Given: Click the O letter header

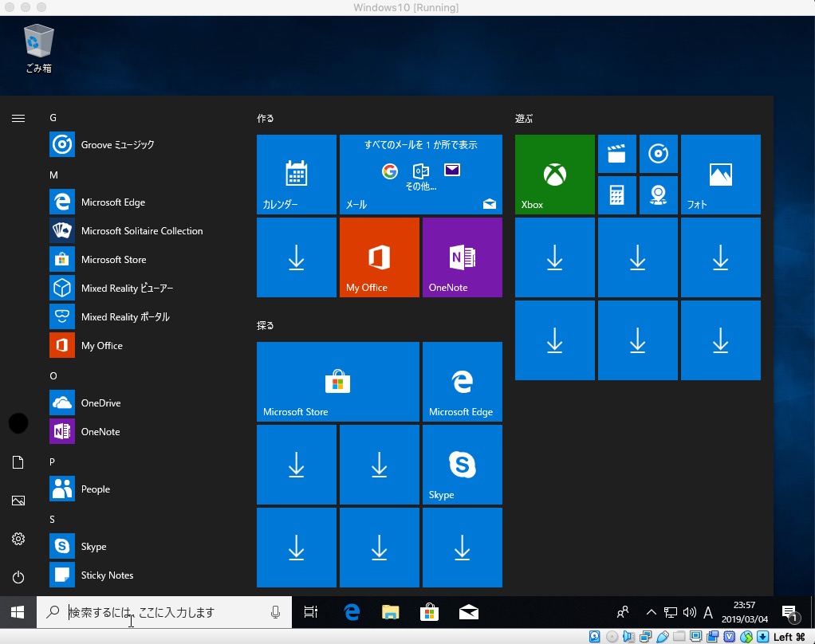Looking at the screenshot, I should tap(53, 376).
